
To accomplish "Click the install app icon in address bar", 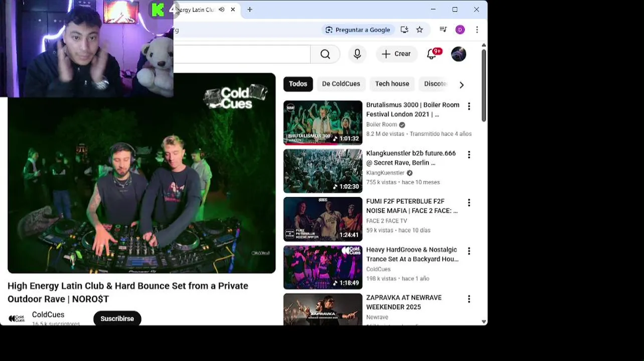I will click(x=404, y=30).
